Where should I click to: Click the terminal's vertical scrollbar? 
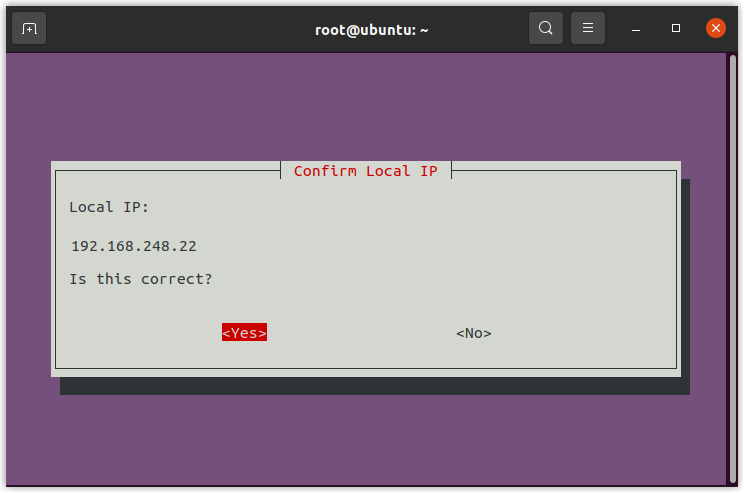[730, 268]
